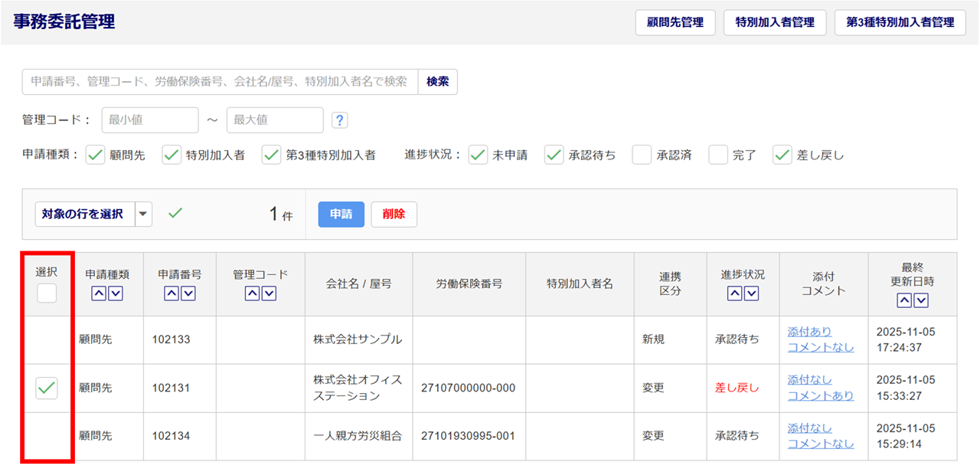Enable the 承認済 status filter
Viewport: 980px width, 472px height.
point(642,155)
